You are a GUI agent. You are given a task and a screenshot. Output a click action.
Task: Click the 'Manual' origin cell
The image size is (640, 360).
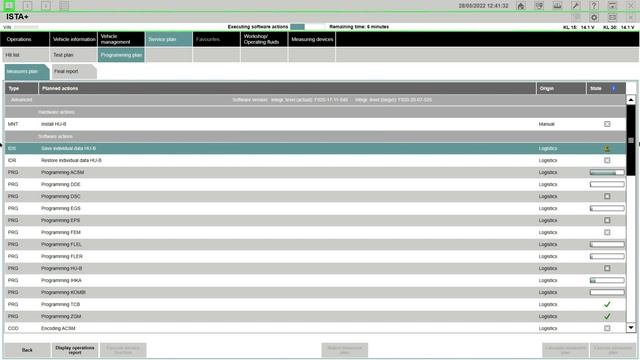tap(546, 124)
